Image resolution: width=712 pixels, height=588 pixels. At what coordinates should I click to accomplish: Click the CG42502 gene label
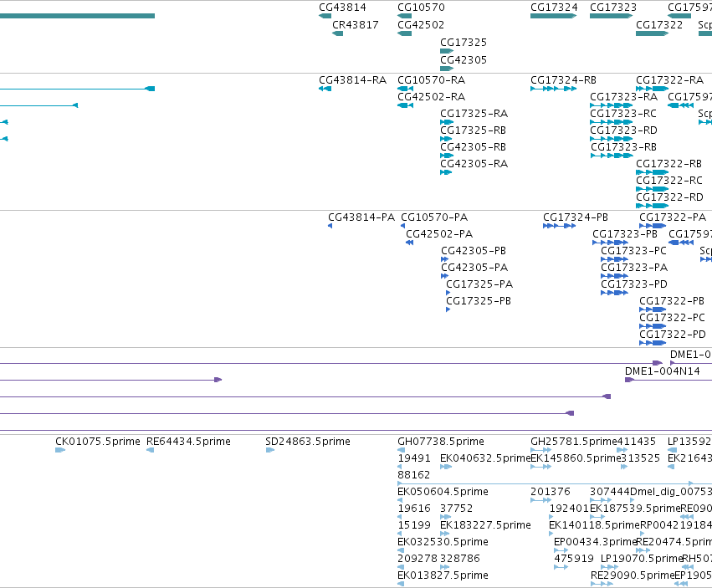click(x=421, y=24)
